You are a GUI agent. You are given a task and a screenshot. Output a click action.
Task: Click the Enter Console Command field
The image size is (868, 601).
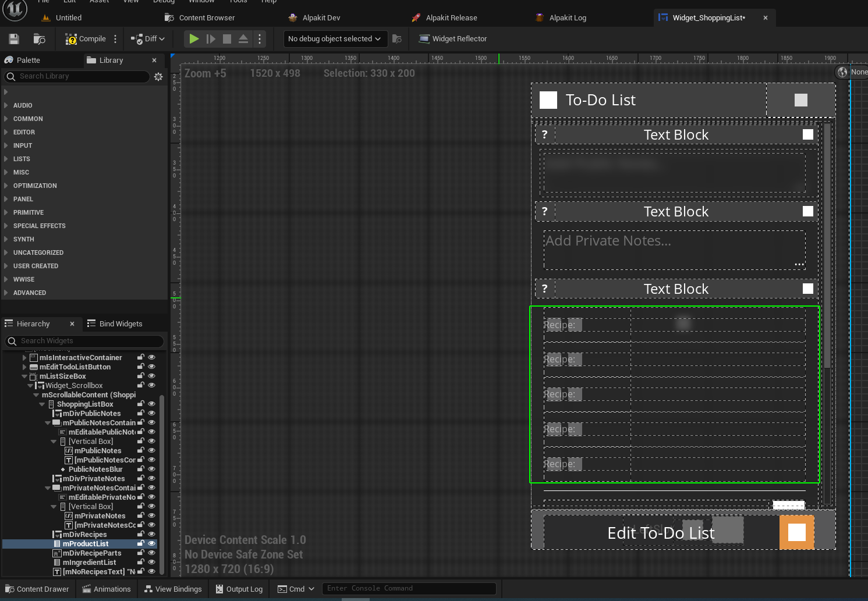tap(409, 589)
